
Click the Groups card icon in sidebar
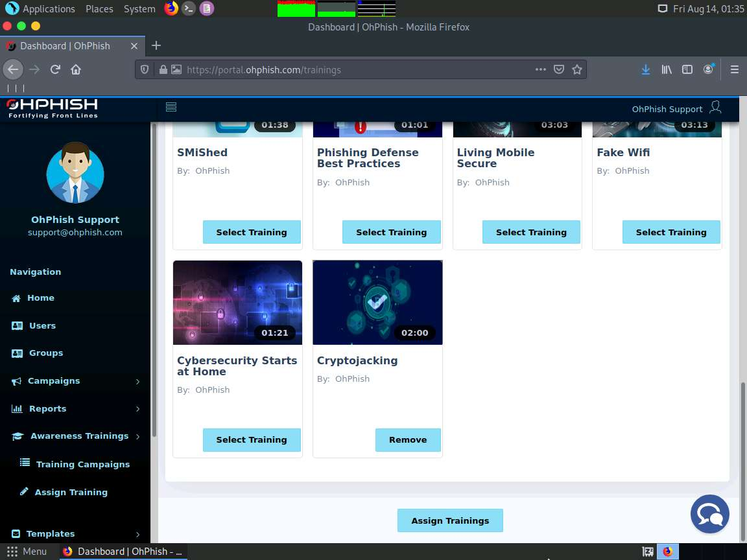(x=17, y=353)
